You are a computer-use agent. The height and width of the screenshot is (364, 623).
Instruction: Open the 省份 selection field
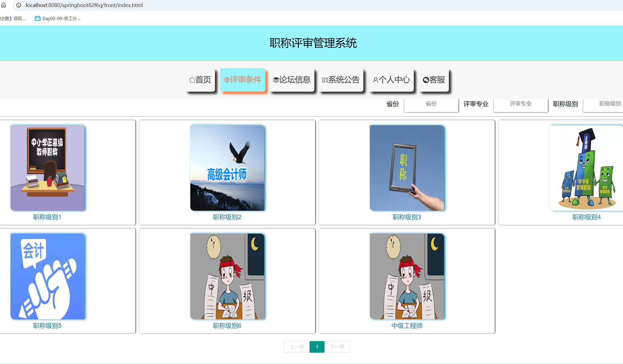click(431, 104)
